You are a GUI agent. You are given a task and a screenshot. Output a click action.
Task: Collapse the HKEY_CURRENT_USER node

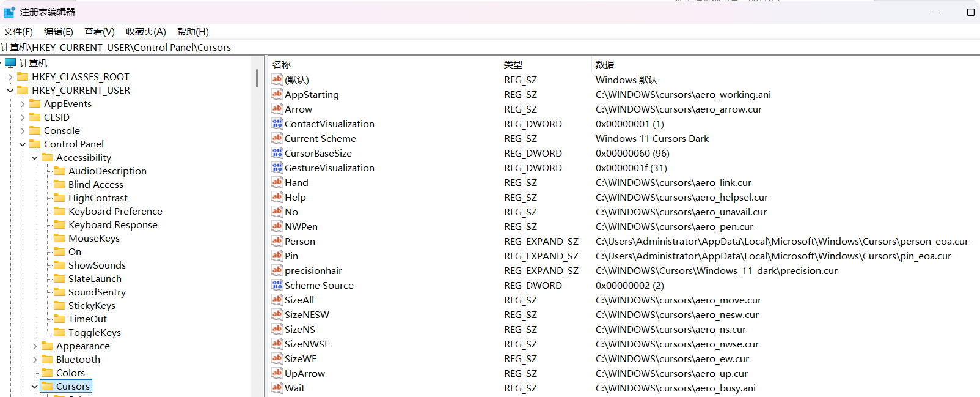pos(10,91)
